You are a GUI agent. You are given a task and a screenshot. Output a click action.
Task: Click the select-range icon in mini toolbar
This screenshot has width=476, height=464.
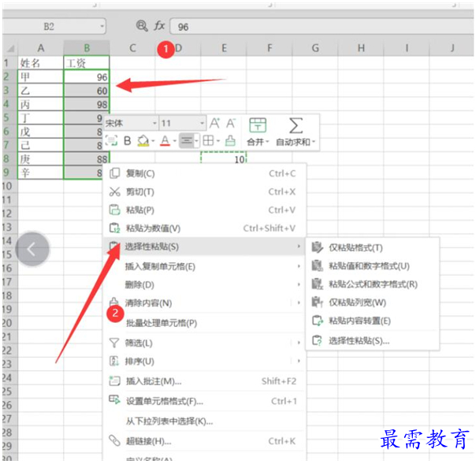tap(111, 141)
